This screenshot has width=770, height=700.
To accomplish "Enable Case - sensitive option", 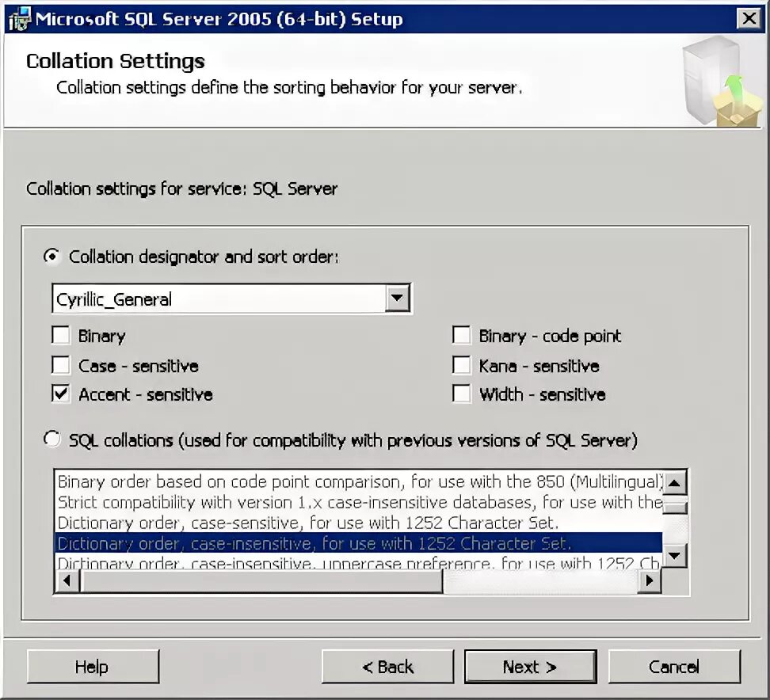I will (x=60, y=365).
